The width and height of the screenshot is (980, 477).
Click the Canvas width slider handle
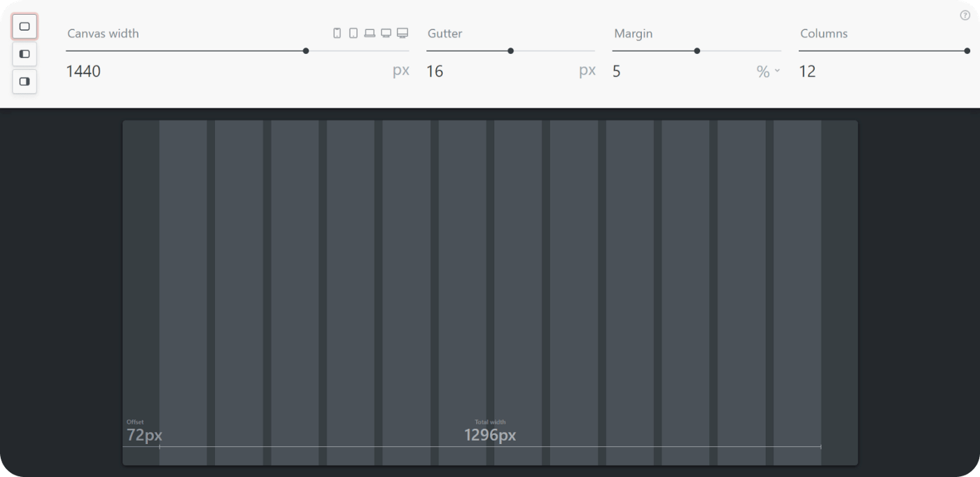pos(306,50)
